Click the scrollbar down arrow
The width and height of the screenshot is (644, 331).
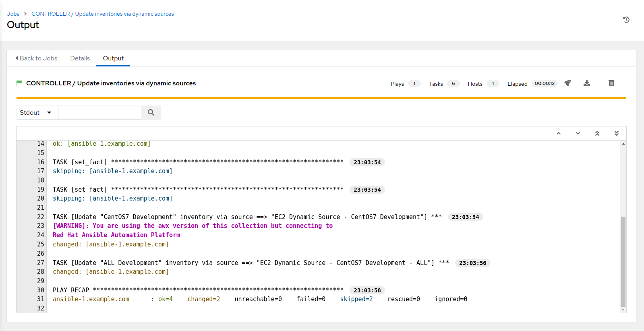(623, 310)
